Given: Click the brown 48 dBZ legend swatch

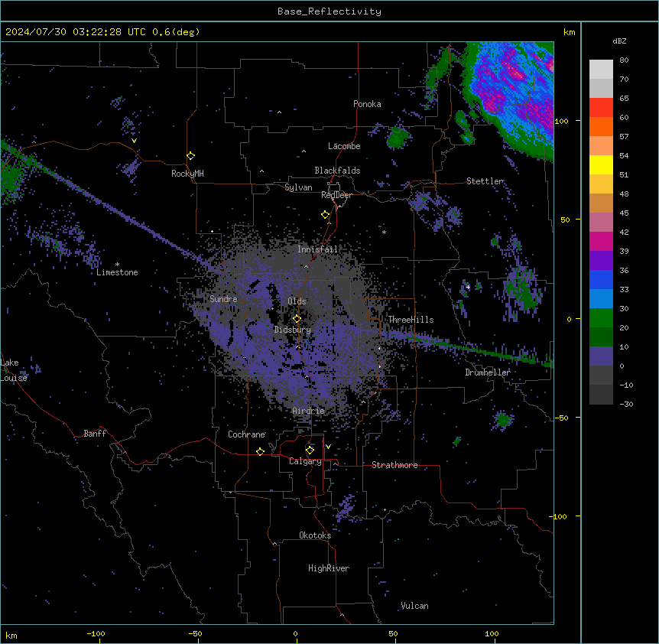Looking at the screenshot, I should [x=601, y=203].
